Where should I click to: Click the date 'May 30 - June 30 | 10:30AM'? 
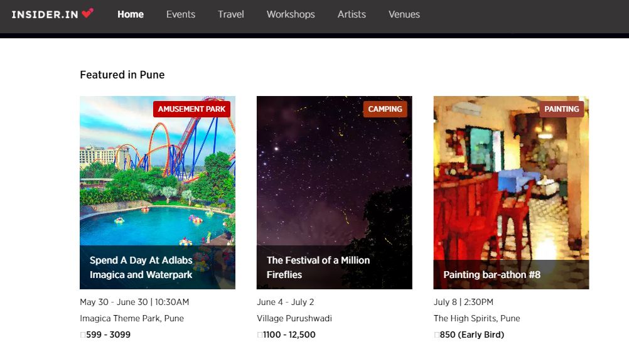(134, 302)
